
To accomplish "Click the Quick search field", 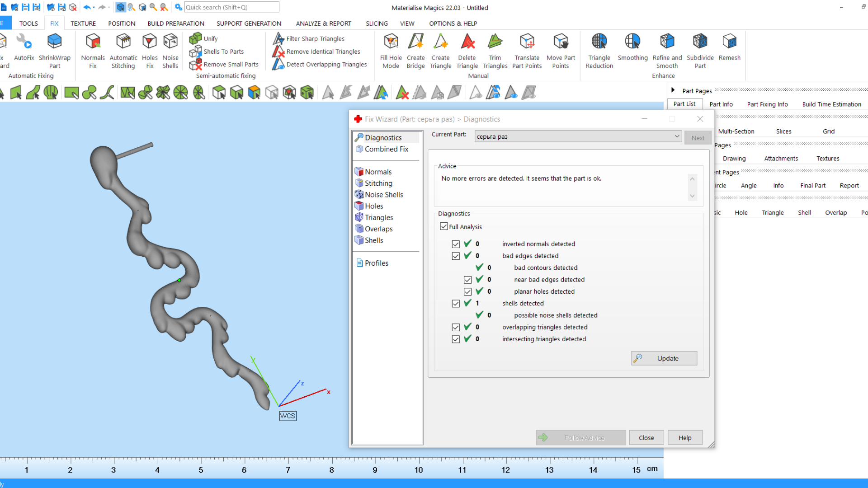I will click(x=231, y=7).
